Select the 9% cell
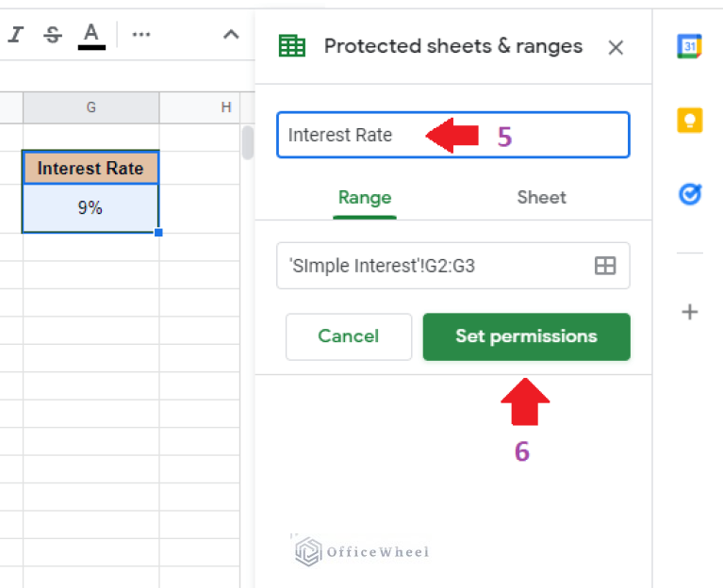Viewport: 723px width, 588px height. pos(90,208)
